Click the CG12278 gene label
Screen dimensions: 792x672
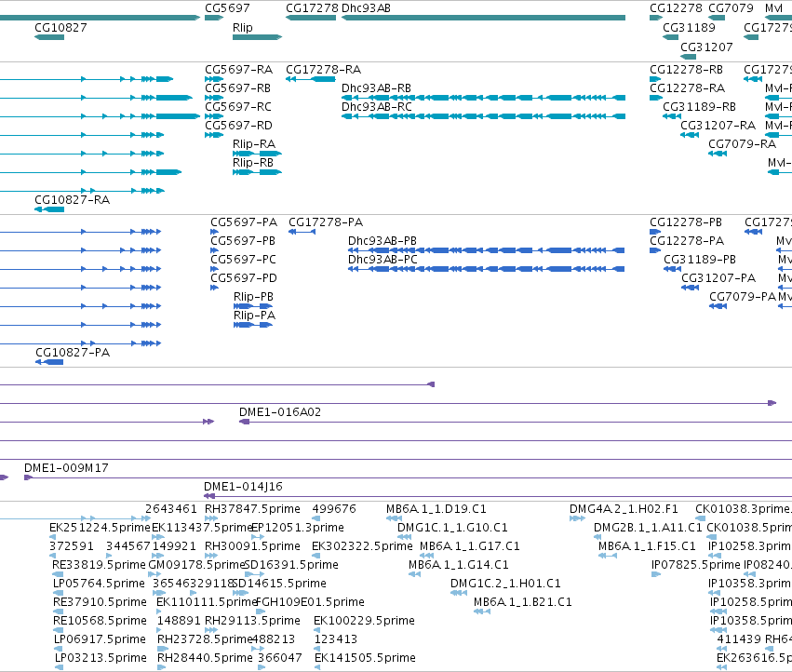[x=676, y=8]
